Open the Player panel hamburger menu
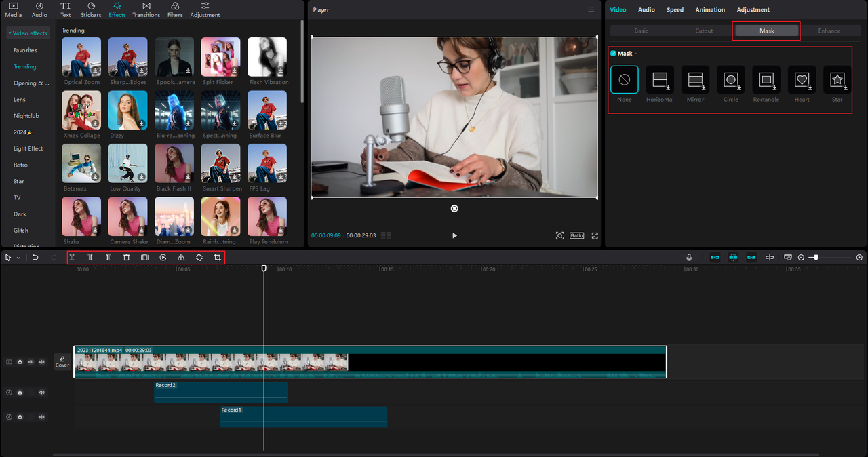 pyautogui.click(x=591, y=9)
